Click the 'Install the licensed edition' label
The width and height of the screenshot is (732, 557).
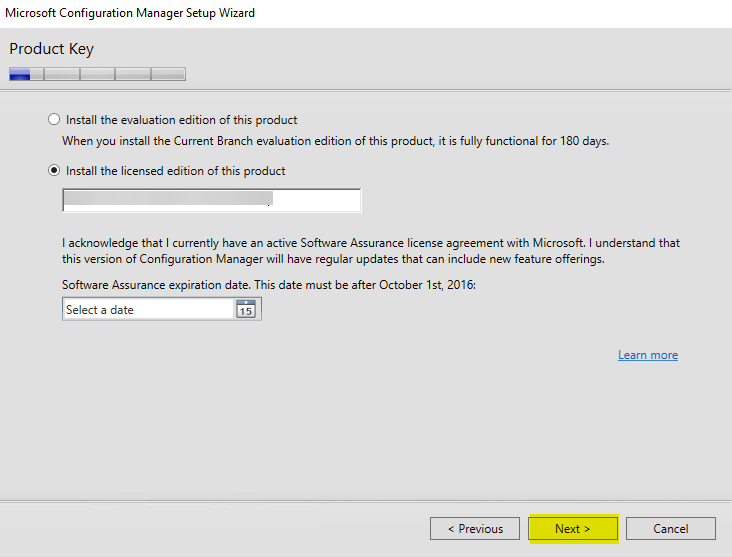(x=175, y=171)
